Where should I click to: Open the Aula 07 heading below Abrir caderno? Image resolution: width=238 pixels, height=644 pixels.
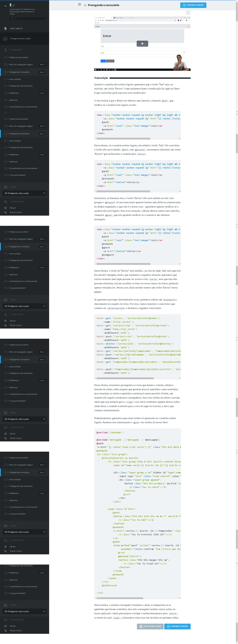(20, 39)
